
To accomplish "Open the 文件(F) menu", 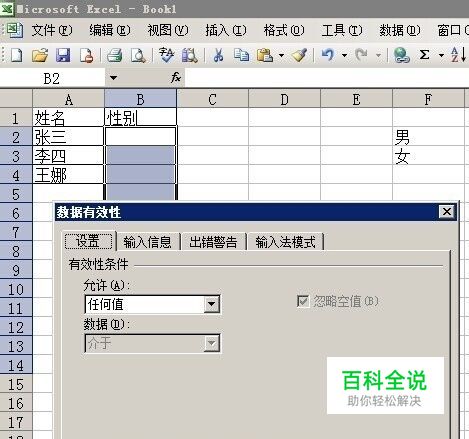I will coord(52,31).
